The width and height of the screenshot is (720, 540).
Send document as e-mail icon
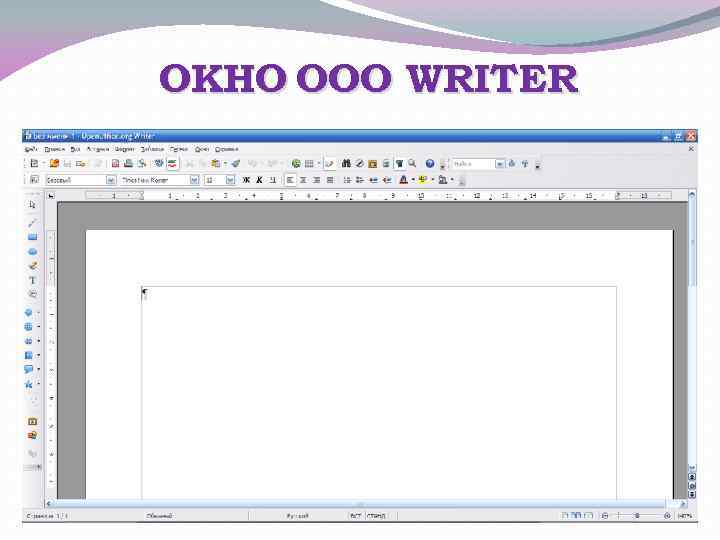coord(80,163)
